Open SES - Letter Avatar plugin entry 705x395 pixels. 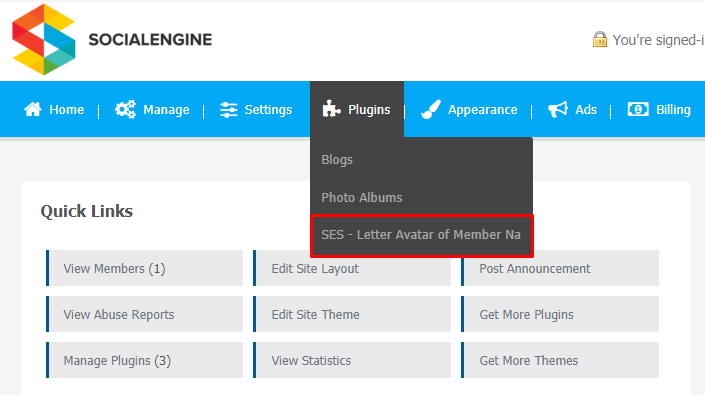pos(421,235)
